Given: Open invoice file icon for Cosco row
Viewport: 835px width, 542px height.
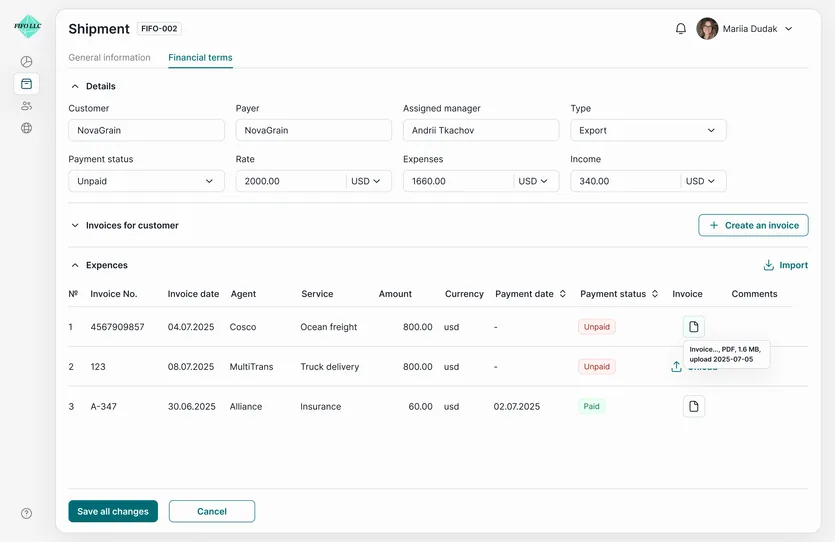Looking at the screenshot, I should [694, 326].
